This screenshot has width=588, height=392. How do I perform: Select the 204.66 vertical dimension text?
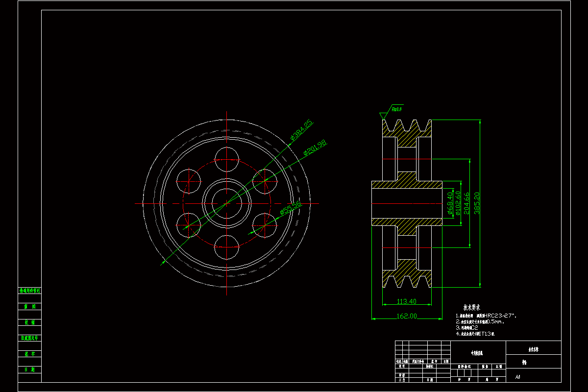466,202
